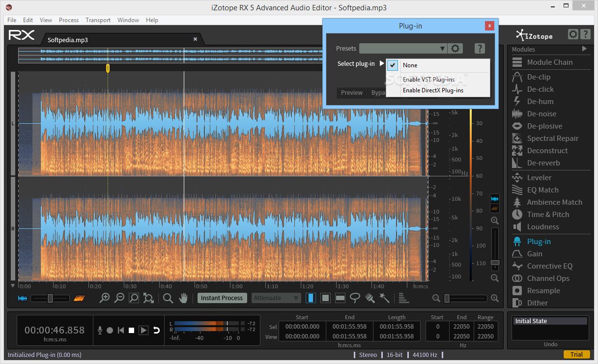Select the brush selection tool
598x364 pixels.
pyautogui.click(x=370, y=298)
